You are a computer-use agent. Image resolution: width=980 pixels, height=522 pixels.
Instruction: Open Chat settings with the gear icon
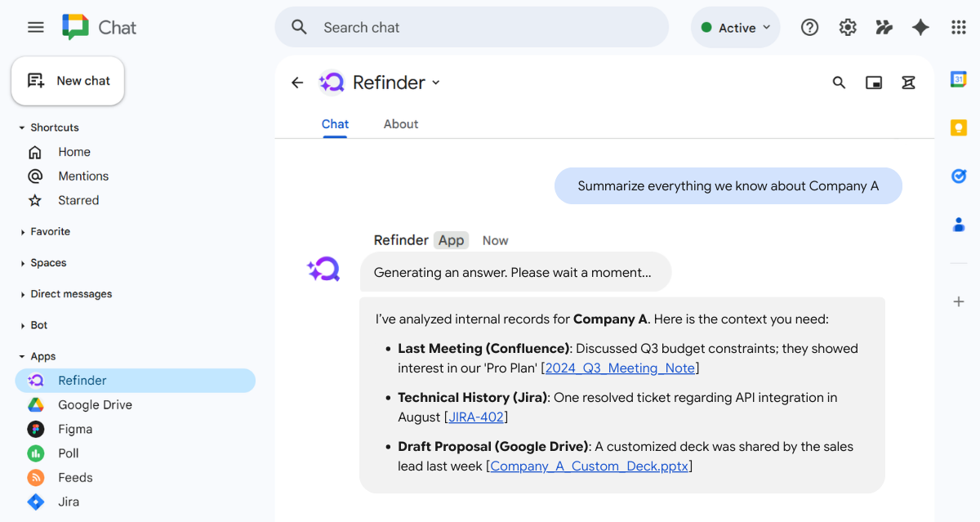pyautogui.click(x=847, y=27)
